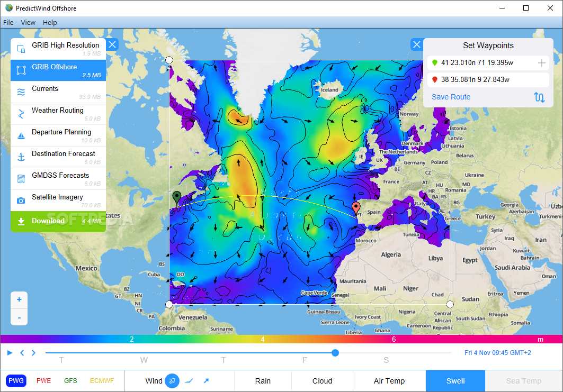Click the Currents waves icon
The height and width of the screenshot is (392, 563).
(x=21, y=92)
